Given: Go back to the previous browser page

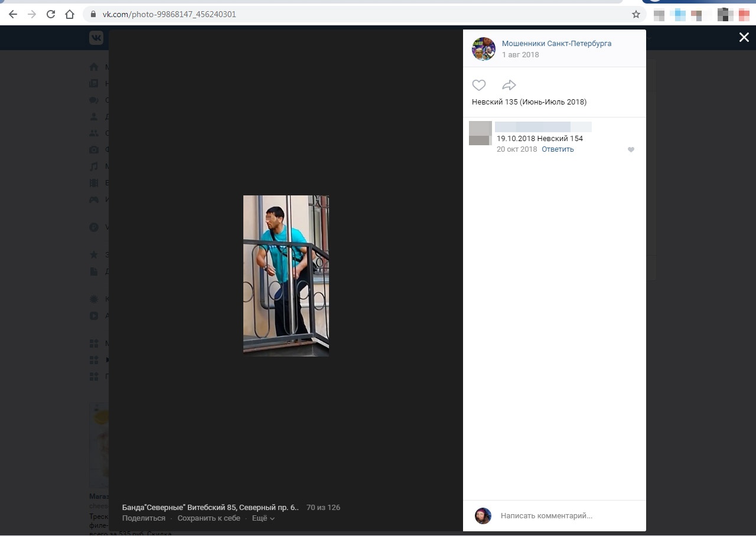Looking at the screenshot, I should [13, 14].
